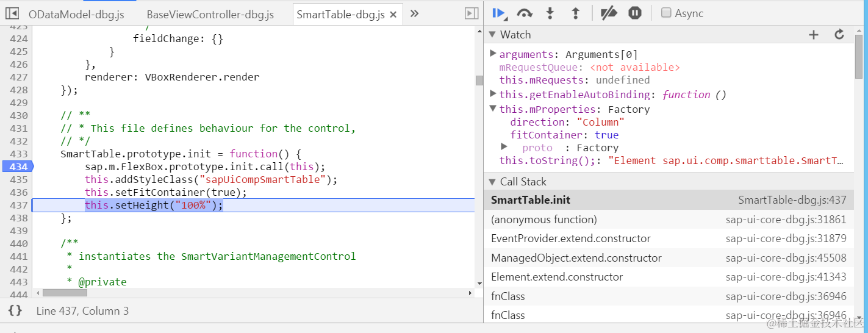Click scroll-right arrow of code horizontal scrollbar
This screenshot has height=333, width=868.
[470, 293]
